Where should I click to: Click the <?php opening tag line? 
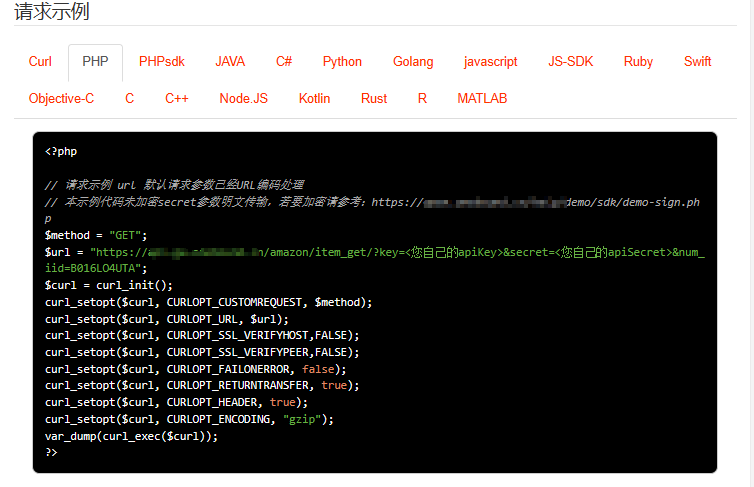[61, 151]
